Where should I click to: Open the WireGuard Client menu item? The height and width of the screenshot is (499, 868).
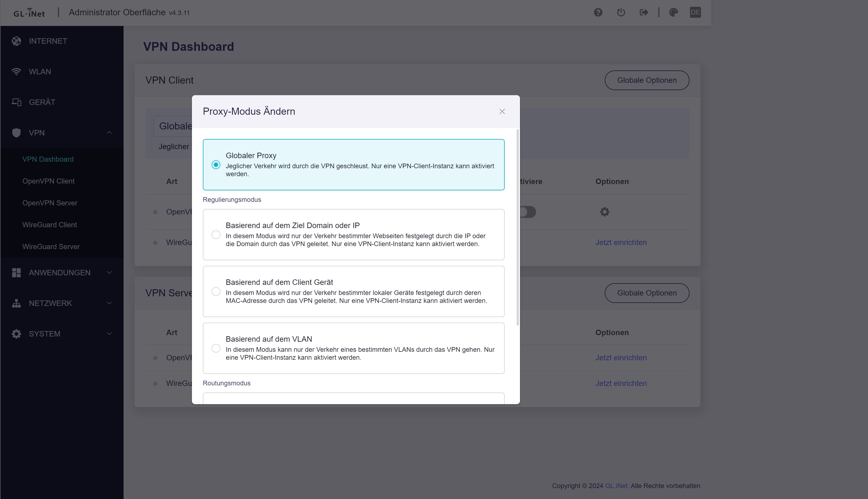click(49, 225)
